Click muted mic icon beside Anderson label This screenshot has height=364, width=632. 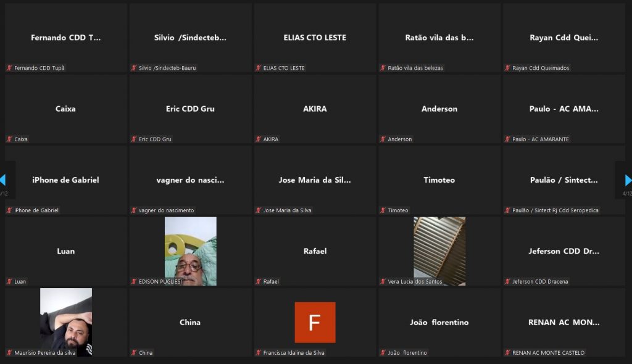tap(383, 139)
